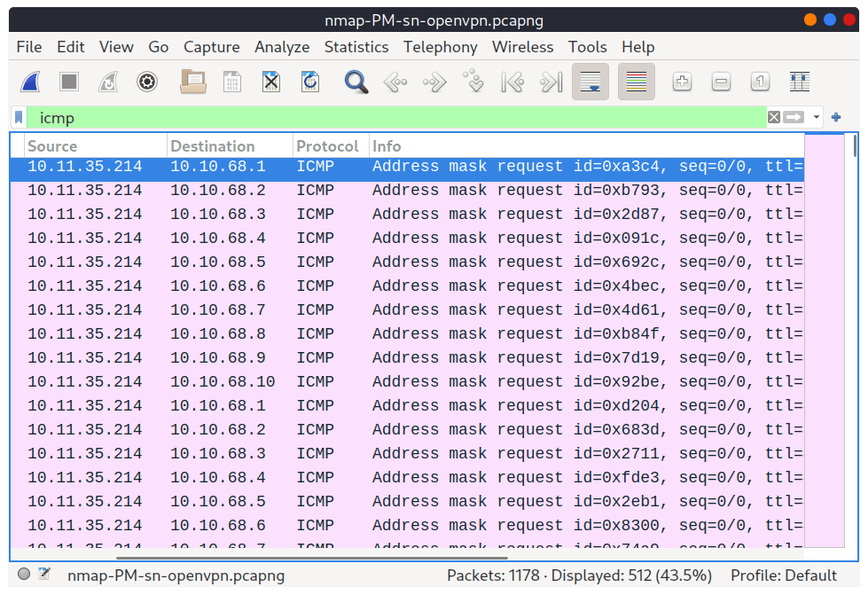Go to specified packet
868x595 pixels.
click(x=473, y=81)
